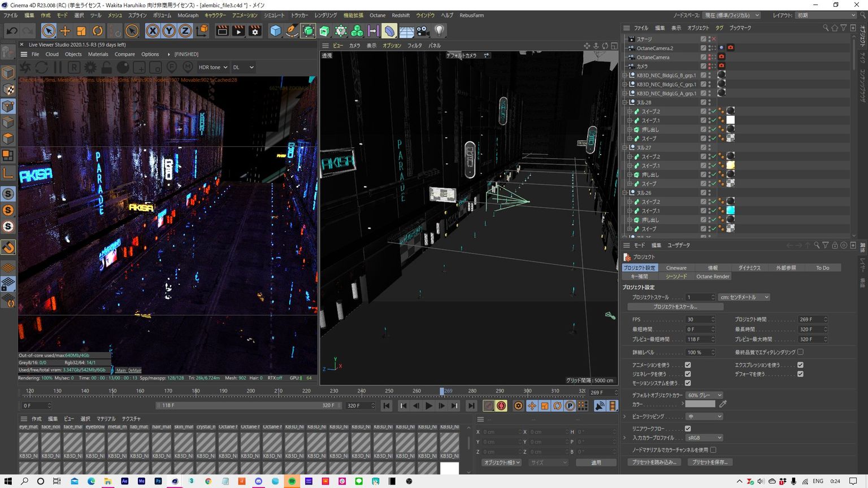
Task: Switch to the Octane Render tab
Action: point(713,276)
